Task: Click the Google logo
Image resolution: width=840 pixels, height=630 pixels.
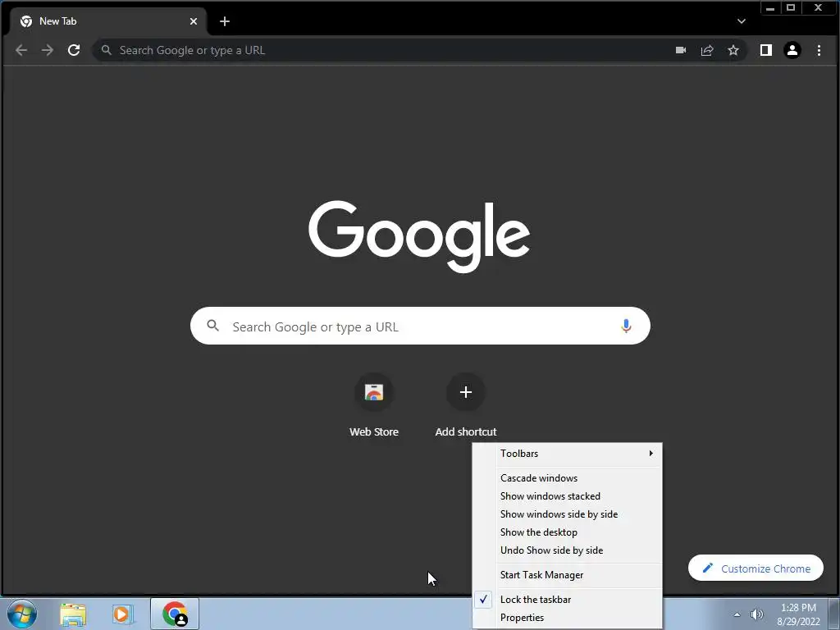Action: click(419, 236)
